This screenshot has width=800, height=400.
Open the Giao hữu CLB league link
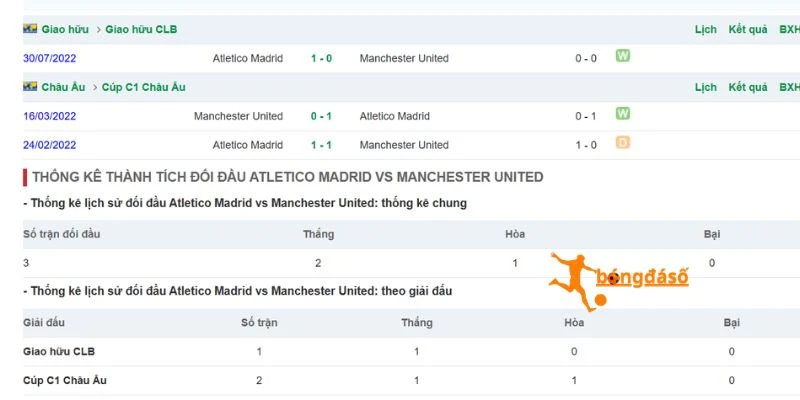pyautogui.click(x=141, y=30)
